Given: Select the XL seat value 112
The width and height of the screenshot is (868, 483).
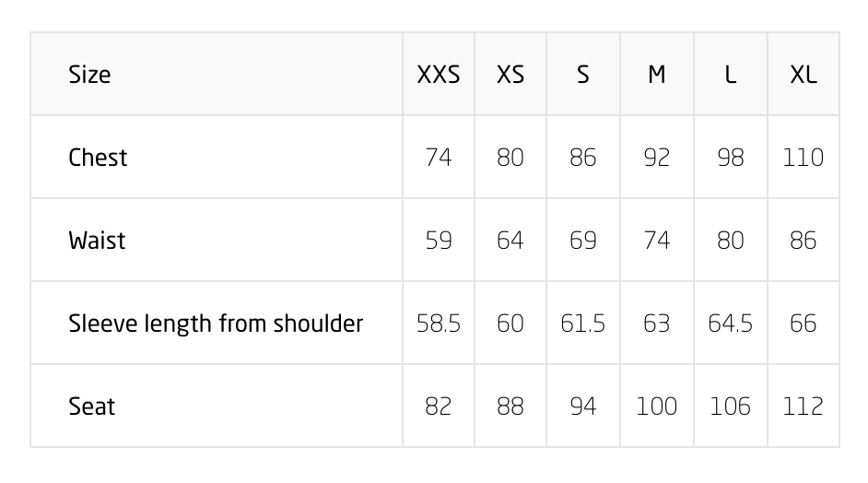Looking at the screenshot, I should (803, 406).
